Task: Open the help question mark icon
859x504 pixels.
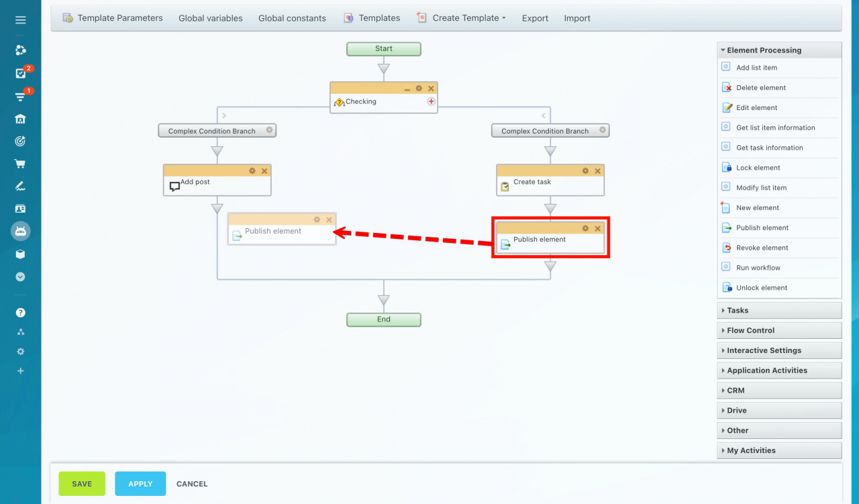Action: (x=20, y=313)
